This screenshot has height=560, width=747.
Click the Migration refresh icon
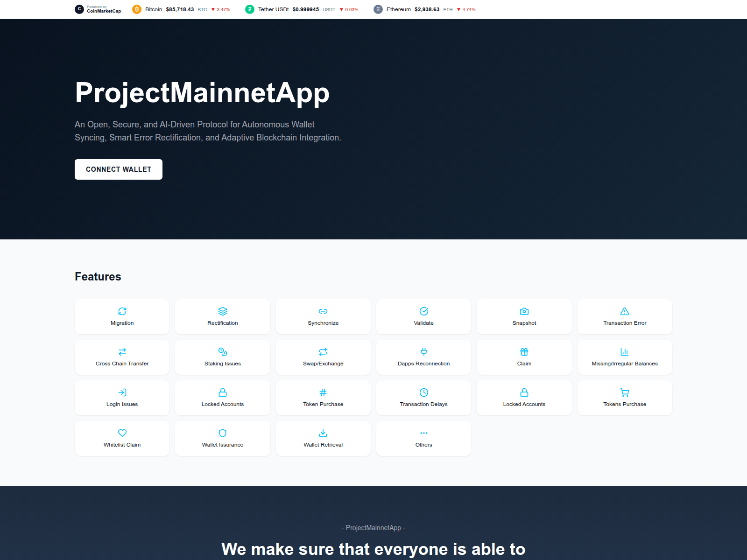122,311
